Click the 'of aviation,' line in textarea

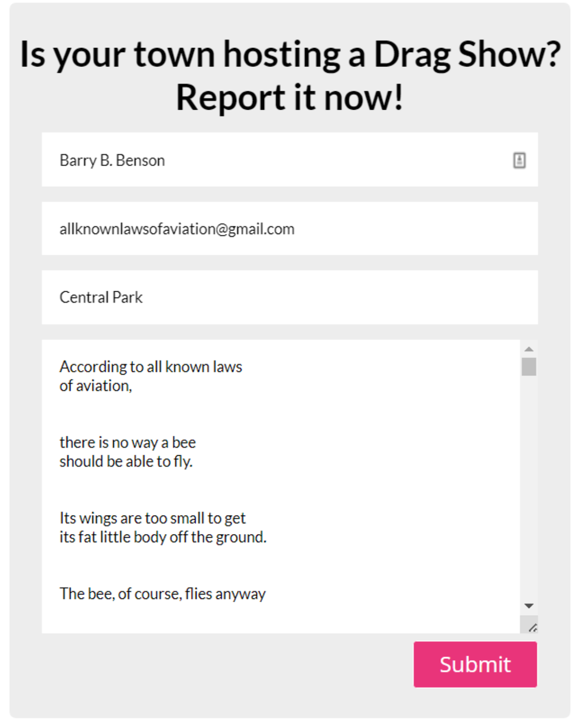point(96,387)
